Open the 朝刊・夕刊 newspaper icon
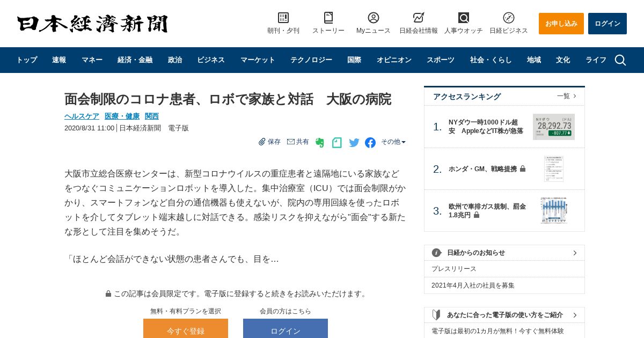Screen dimensions: 644x338 tap(283, 18)
